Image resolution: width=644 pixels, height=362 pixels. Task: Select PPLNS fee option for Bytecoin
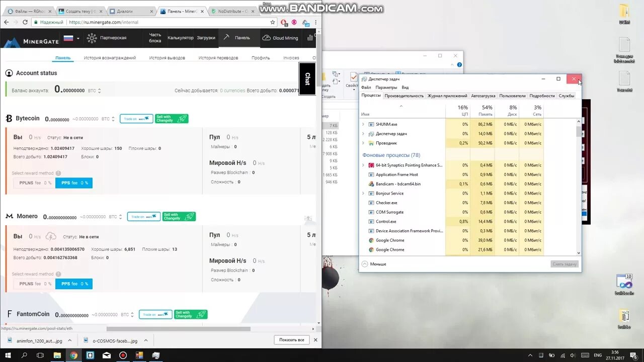pyautogui.click(x=35, y=183)
